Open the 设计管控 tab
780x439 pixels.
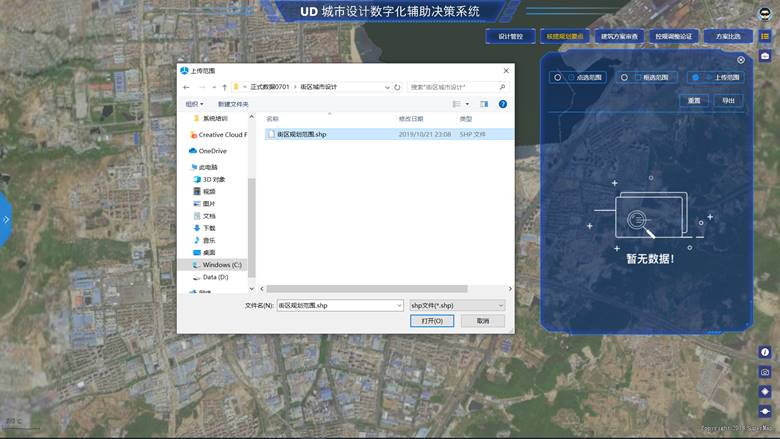click(x=510, y=36)
